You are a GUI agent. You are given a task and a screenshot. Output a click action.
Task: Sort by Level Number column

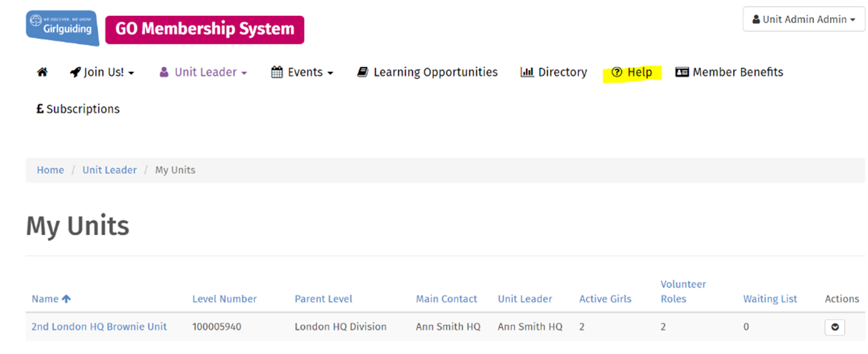coord(225,299)
